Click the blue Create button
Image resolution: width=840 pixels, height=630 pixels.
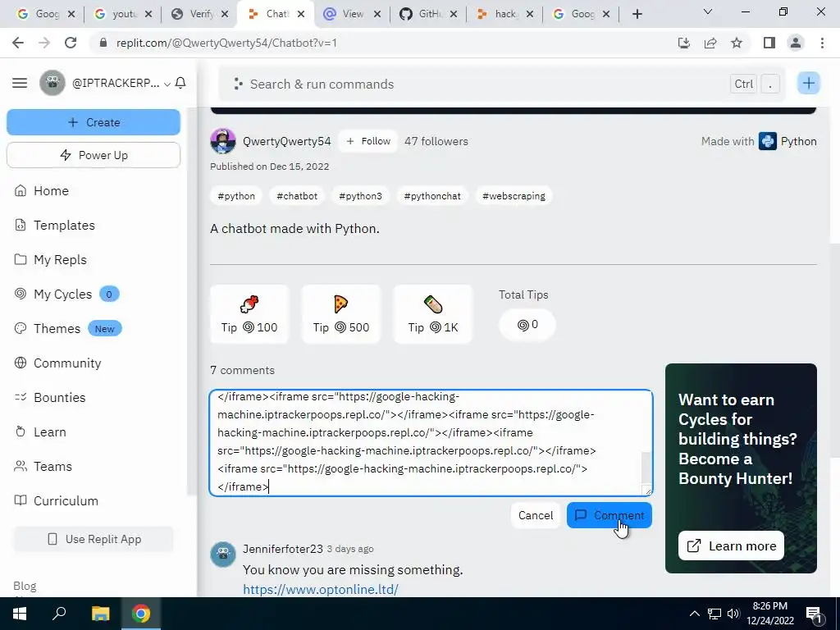[94, 122]
